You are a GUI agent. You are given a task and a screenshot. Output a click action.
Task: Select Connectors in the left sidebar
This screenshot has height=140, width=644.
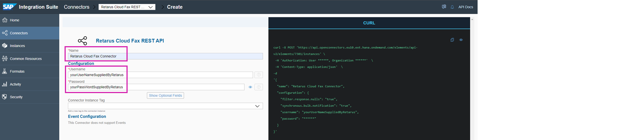click(29, 33)
